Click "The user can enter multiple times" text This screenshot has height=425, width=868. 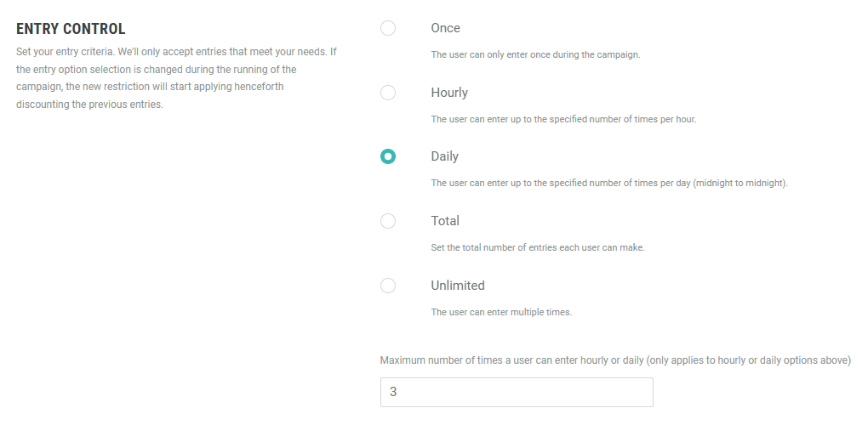tap(501, 312)
